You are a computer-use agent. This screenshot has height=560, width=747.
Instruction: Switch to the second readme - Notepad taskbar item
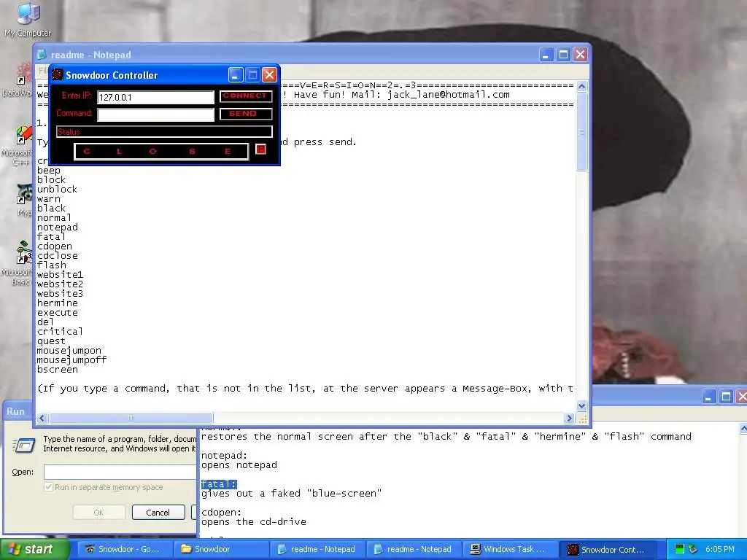(x=414, y=549)
